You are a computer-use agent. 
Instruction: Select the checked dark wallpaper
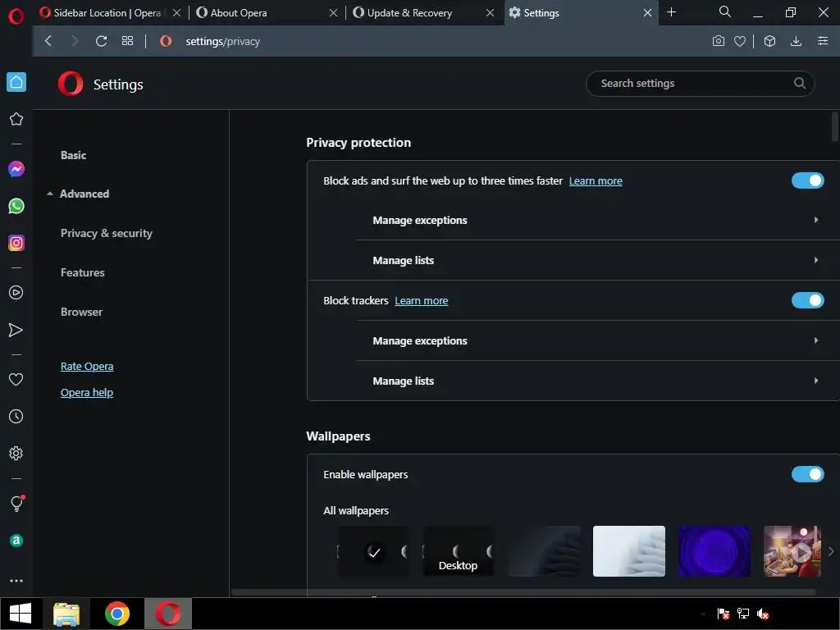pyautogui.click(x=374, y=551)
